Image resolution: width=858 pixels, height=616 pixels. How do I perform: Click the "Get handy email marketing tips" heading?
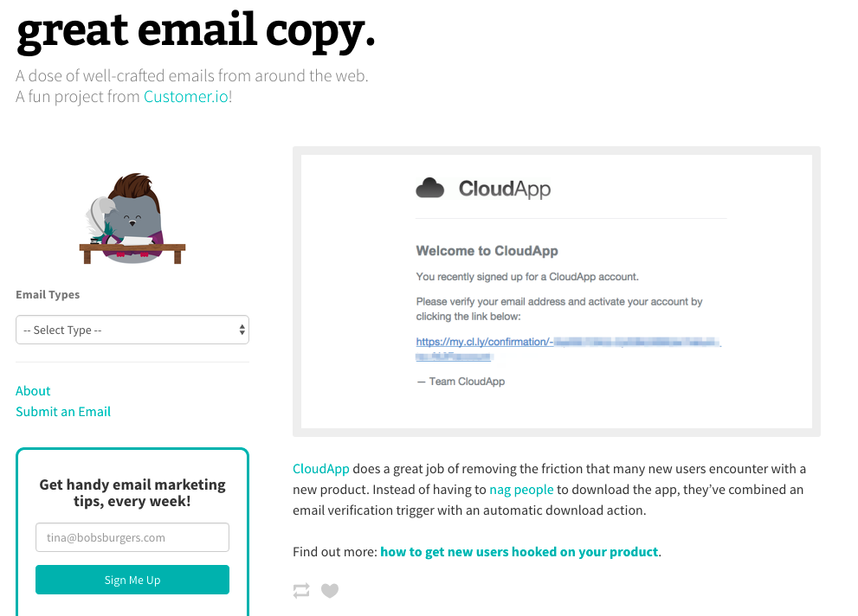click(x=132, y=492)
